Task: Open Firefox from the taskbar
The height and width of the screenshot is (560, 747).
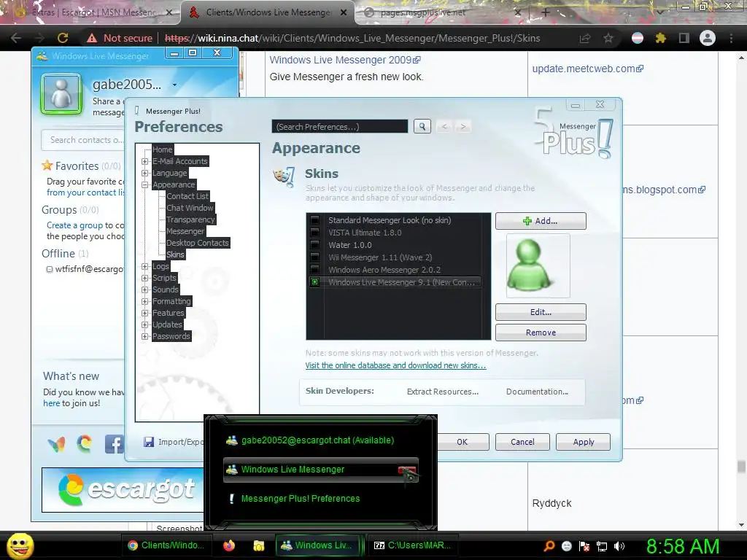Action: pyautogui.click(x=229, y=545)
